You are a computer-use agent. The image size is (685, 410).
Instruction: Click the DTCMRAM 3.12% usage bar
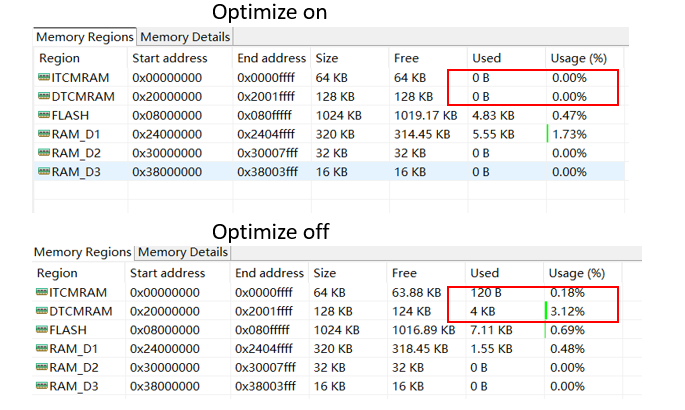click(548, 311)
